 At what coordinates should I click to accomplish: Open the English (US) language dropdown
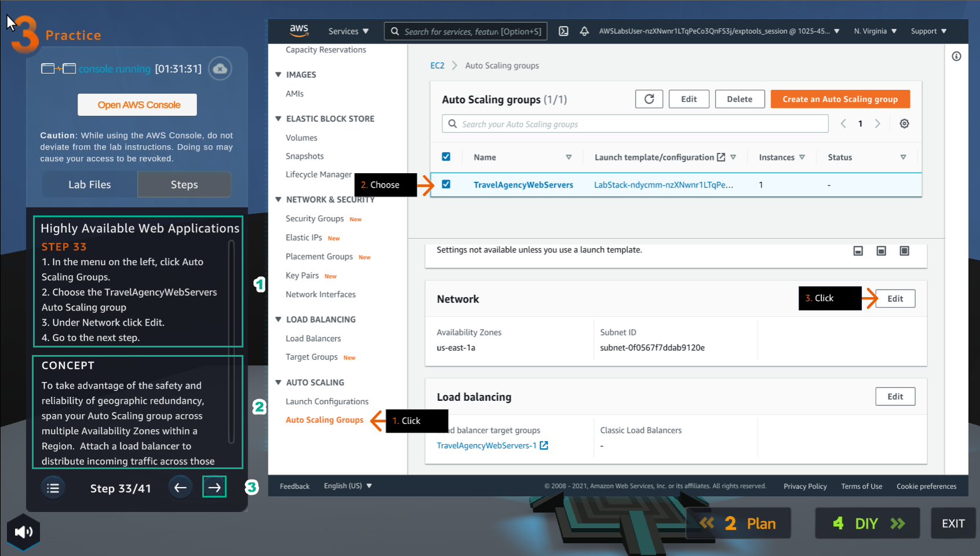[x=348, y=486]
